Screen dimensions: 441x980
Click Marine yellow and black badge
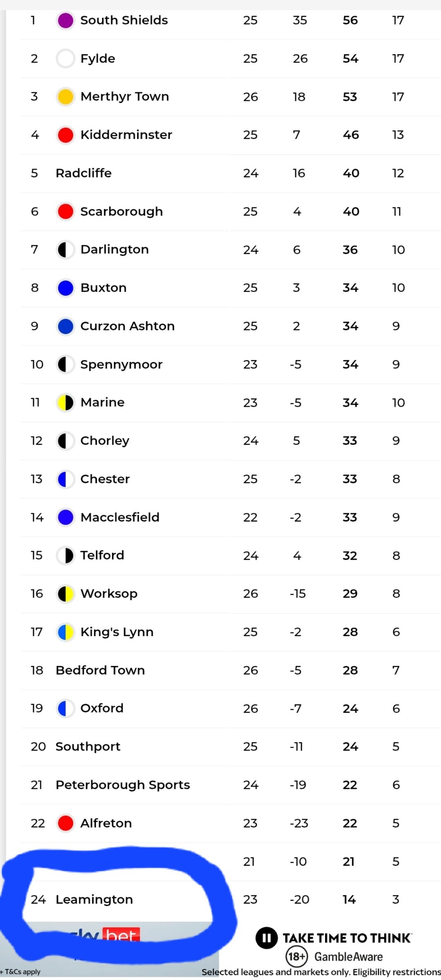(x=65, y=403)
